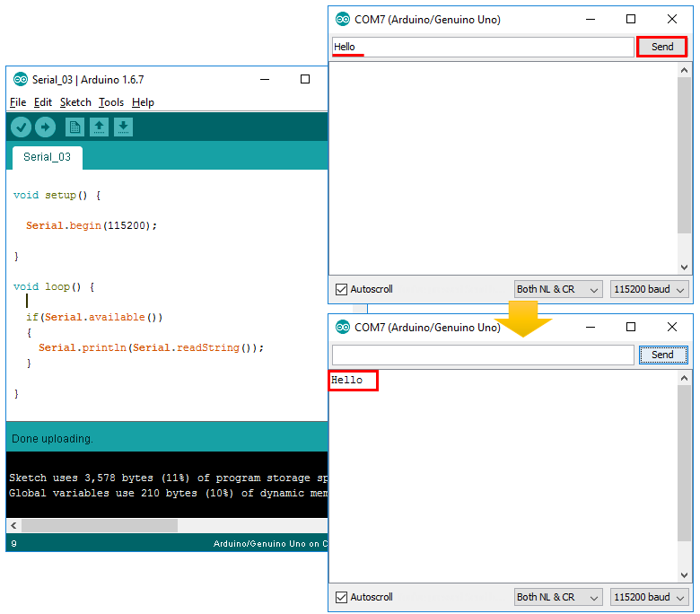Toggle Autoscroll in upper serial monitor
This screenshot has width=700, height=614.
(341, 289)
